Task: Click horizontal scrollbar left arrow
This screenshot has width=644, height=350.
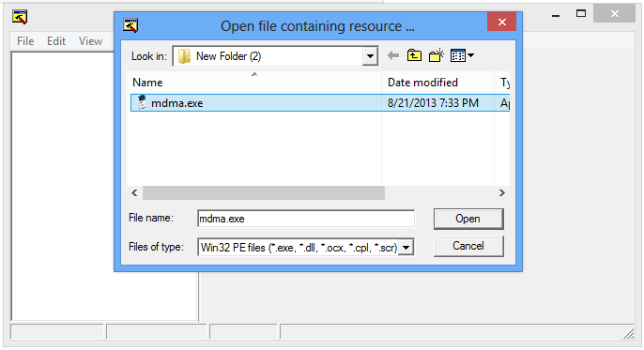Action: [x=134, y=193]
